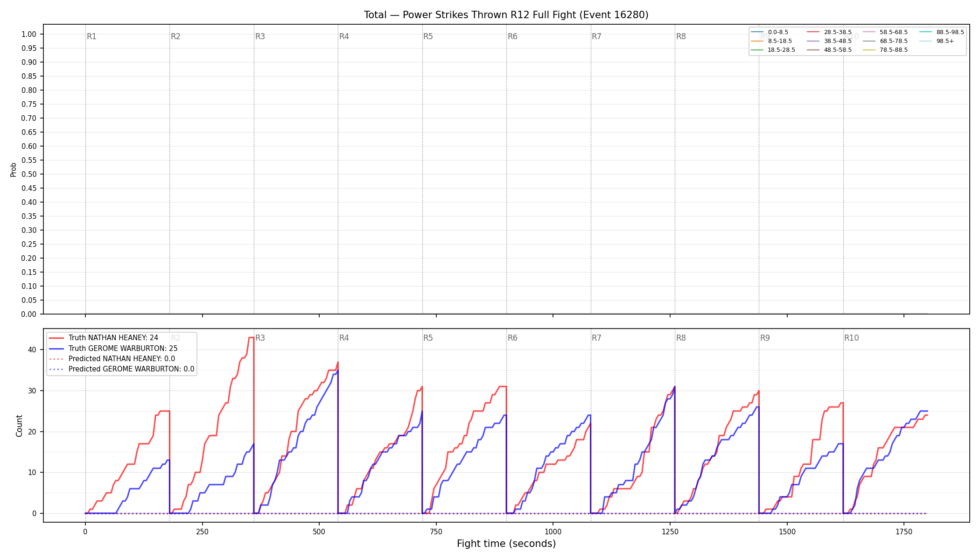Click 'Predicted GEROME WARBURTON: 0.0' legend label
Screen dimensions: 980x560
click(x=131, y=369)
